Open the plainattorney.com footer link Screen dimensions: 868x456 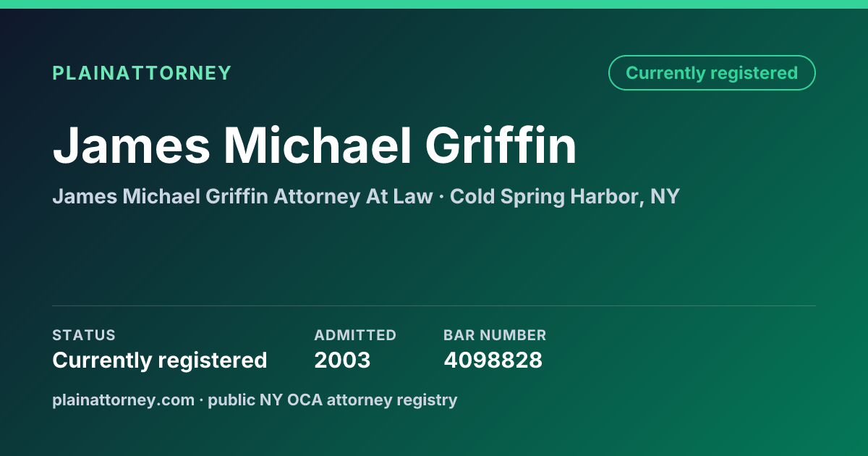[x=123, y=400]
